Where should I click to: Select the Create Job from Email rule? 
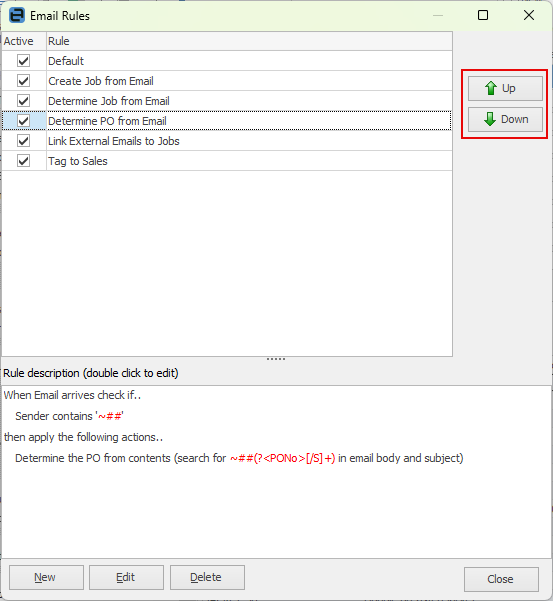click(227, 81)
